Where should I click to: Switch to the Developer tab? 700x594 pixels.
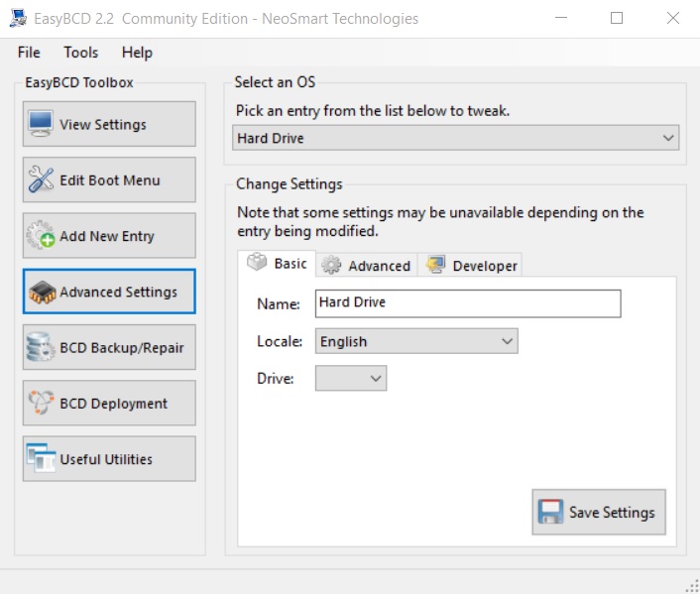(x=470, y=266)
